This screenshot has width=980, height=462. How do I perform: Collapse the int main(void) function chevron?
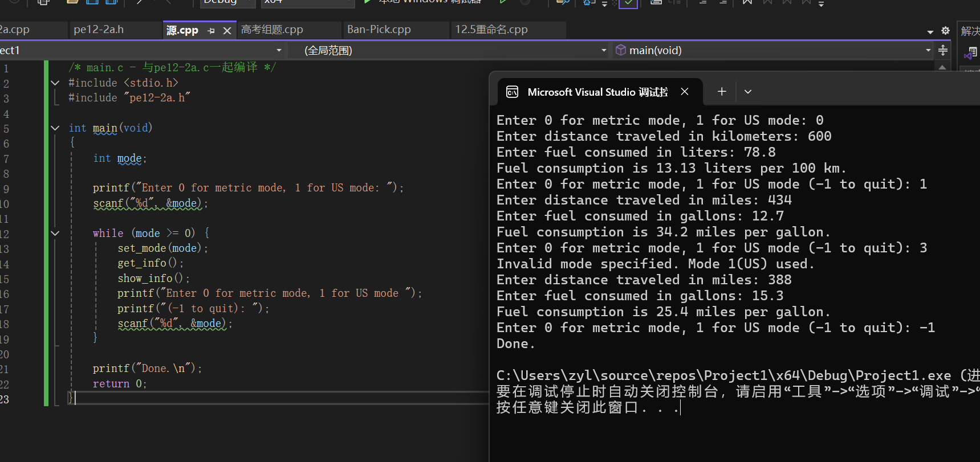point(55,128)
